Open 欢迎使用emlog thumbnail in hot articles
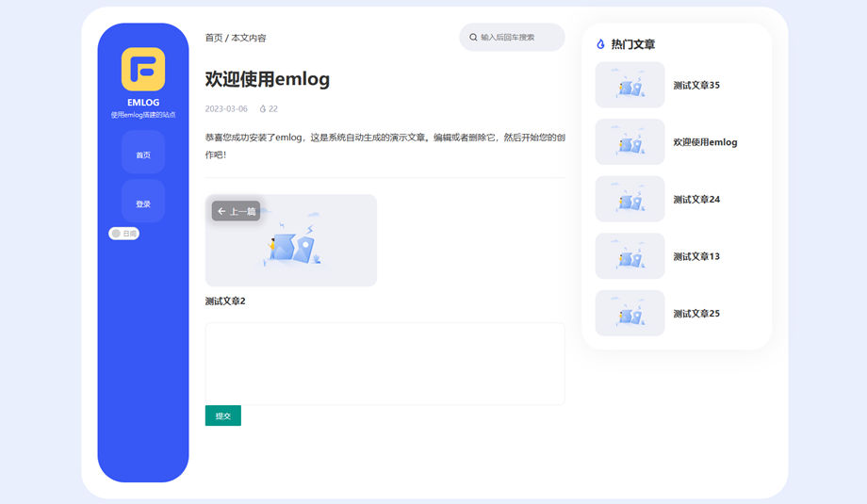This screenshot has height=504, width=867. (x=630, y=142)
